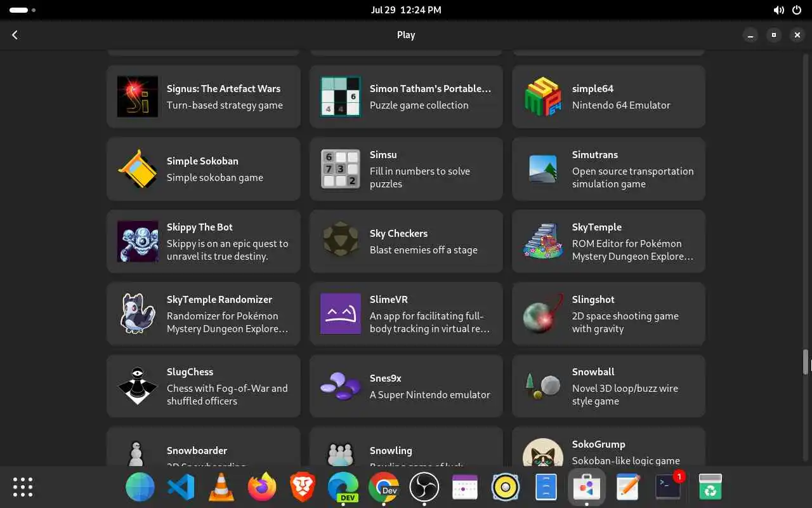Open the clock showing Jul 29 12:24 PM
The image size is (812, 508).
[x=406, y=10]
